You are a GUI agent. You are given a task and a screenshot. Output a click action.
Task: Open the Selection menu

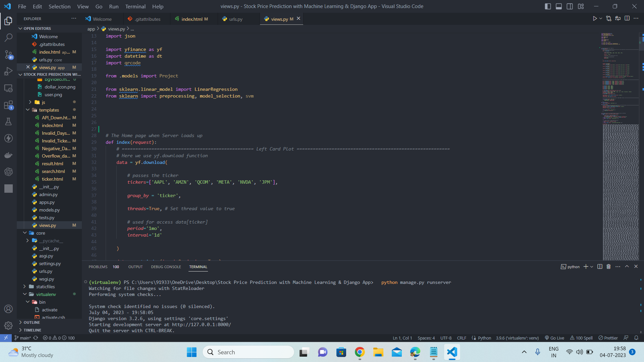coord(59,6)
